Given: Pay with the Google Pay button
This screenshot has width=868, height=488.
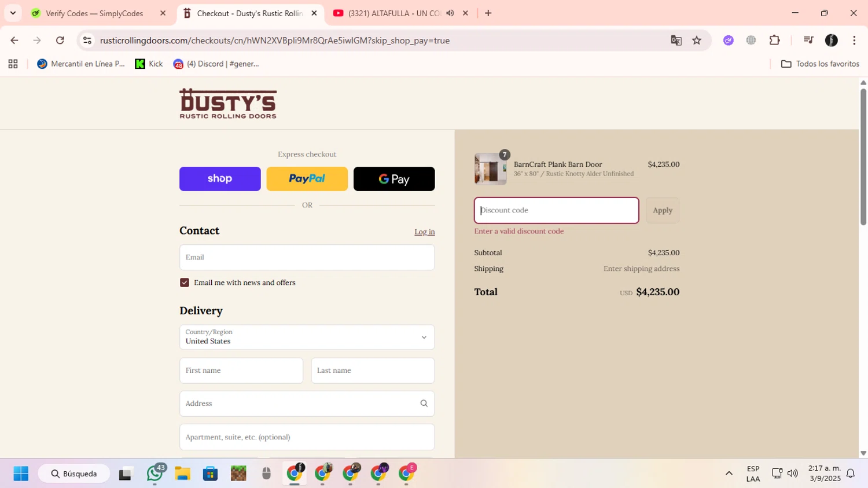Looking at the screenshot, I should [x=394, y=179].
